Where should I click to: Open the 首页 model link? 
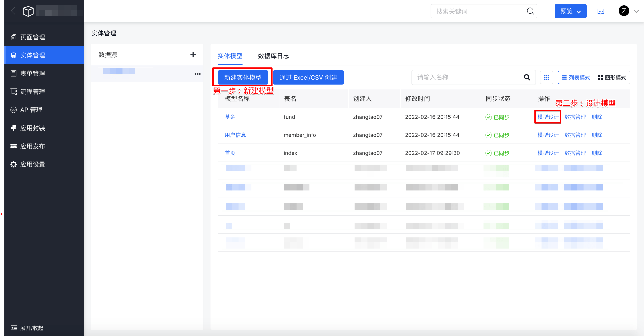pyautogui.click(x=230, y=153)
